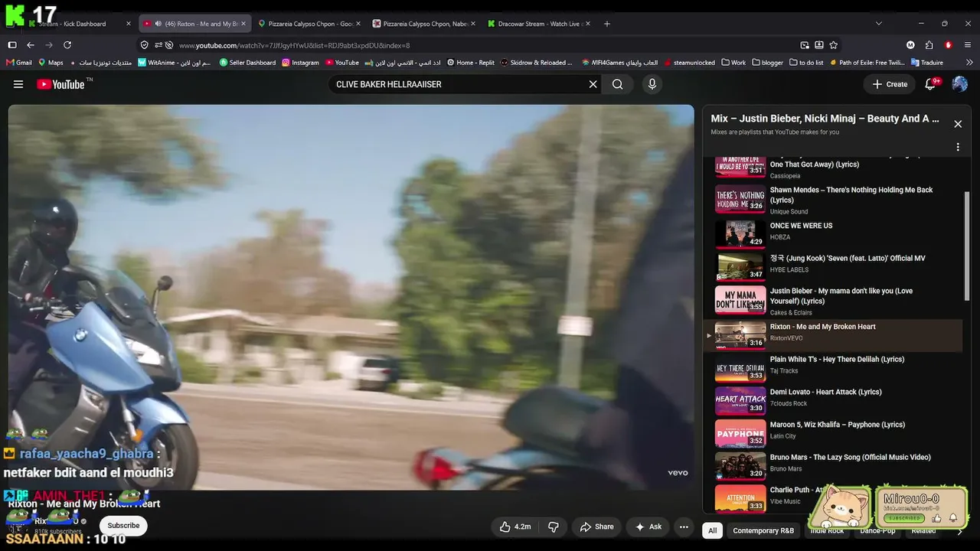Open the Instagram bookmark
This screenshot has height=551, width=980.
pyautogui.click(x=300, y=63)
